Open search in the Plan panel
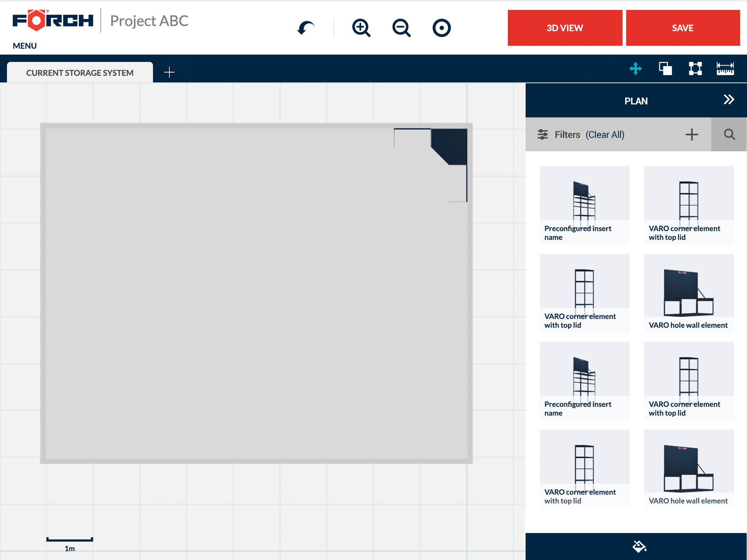Screen dimensions: 747x560 click(x=729, y=135)
